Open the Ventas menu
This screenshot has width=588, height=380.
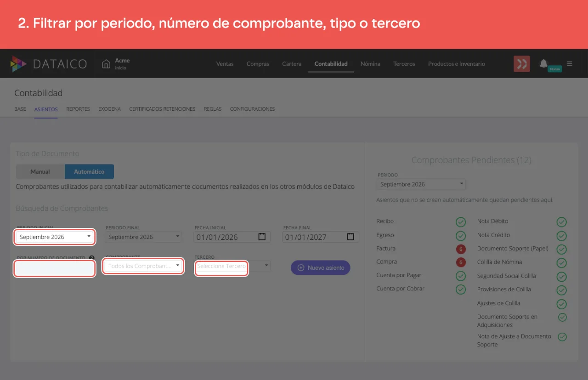pos(225,64)
